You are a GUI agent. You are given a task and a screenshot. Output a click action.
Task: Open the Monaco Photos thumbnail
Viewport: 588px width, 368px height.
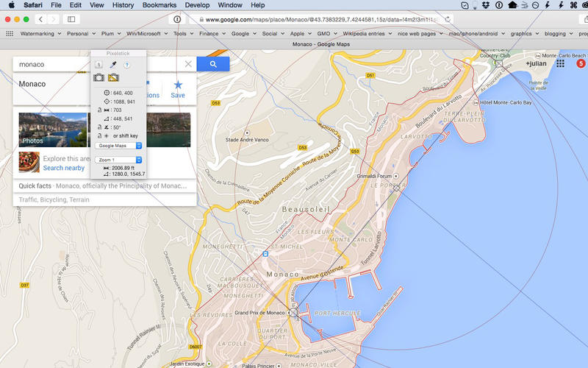50,130
